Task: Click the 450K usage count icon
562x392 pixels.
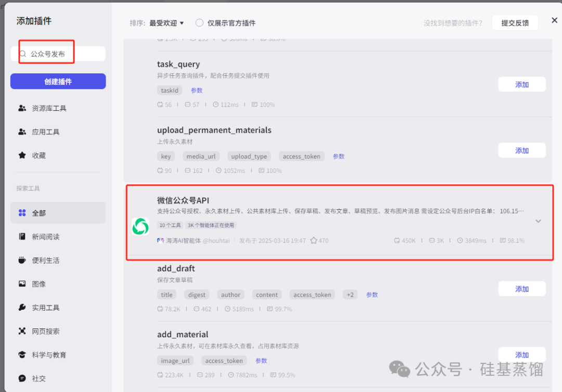Action: click(x=397, y=241)
